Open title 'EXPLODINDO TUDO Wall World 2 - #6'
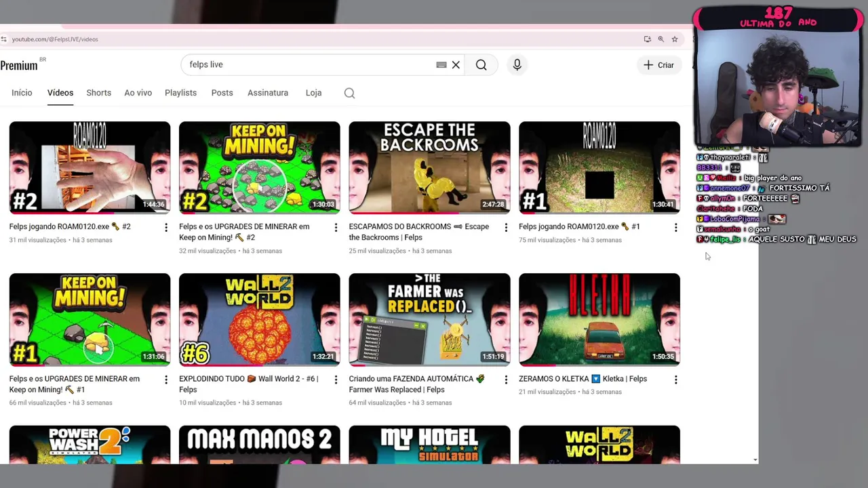 coord(248,384)
